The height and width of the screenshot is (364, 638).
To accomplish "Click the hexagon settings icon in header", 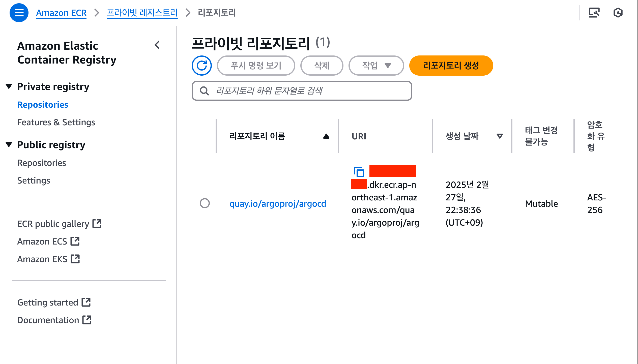I will (x=618, y=13).
